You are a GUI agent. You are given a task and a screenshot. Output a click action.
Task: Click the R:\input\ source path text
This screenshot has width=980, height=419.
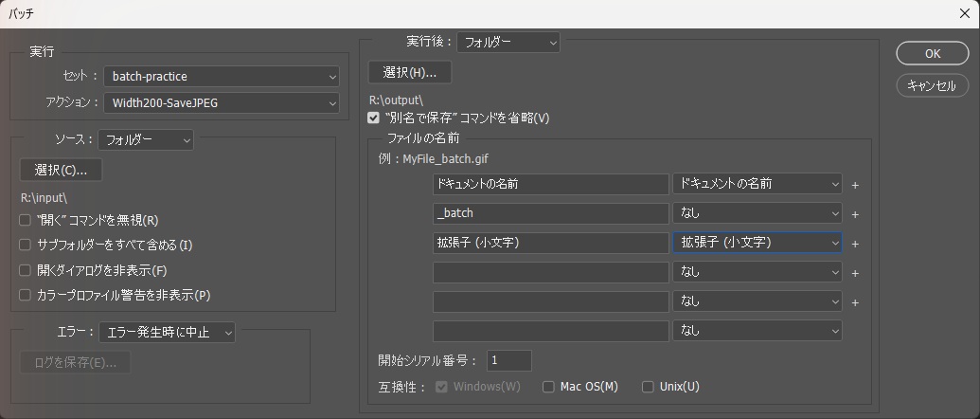point(44,197)
